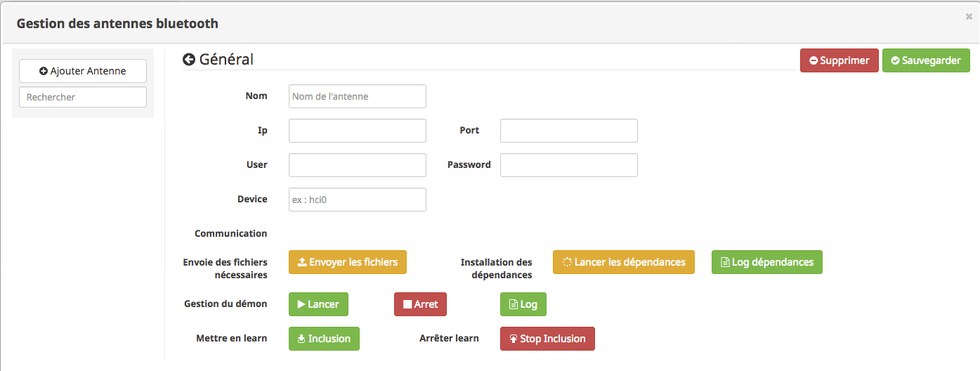Focus the Device hci0 input field
The width and height of the screenshot is (980, 371).
click(358, 200)
